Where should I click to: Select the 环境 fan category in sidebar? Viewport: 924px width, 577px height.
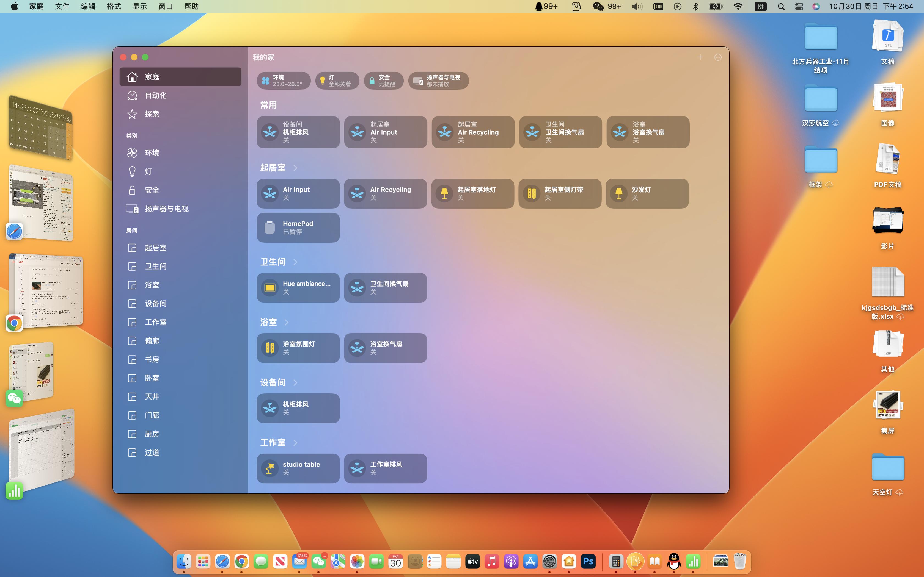pyautogui.click(x=152, y=153)
